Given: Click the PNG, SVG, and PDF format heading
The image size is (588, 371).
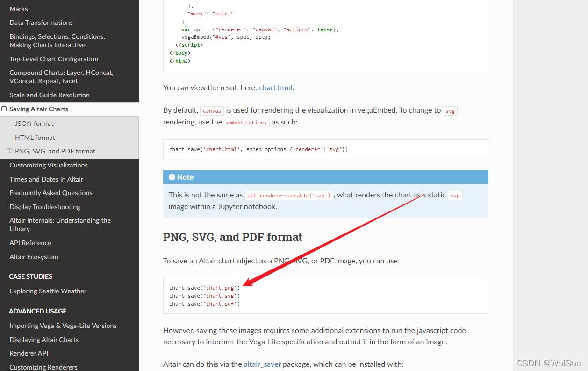Looking at the screenshot, I should click(x=232, y=237).
